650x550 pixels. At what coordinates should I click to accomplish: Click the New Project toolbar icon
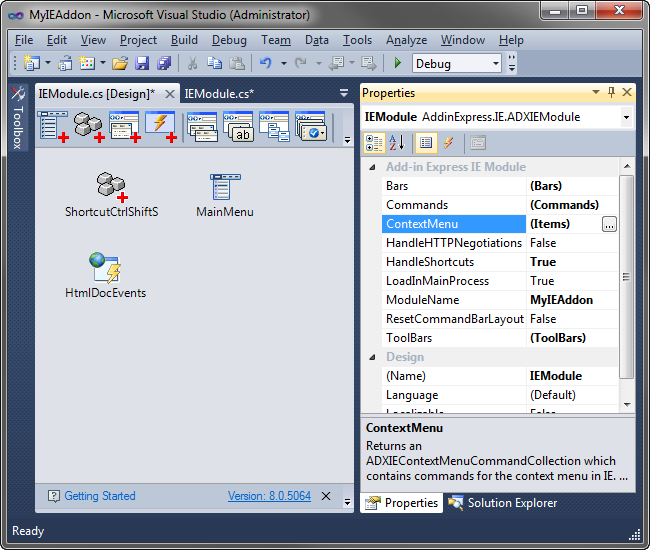32,63
